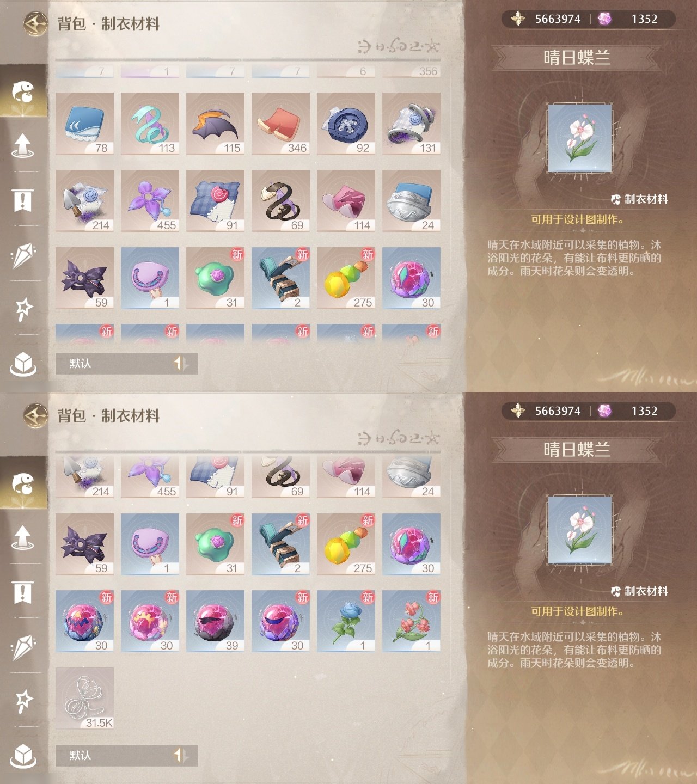Select the blue fabric item with count 78
The width and height of the screenshot is (697, 784).
pyautogui.click(x=84, y=124)
